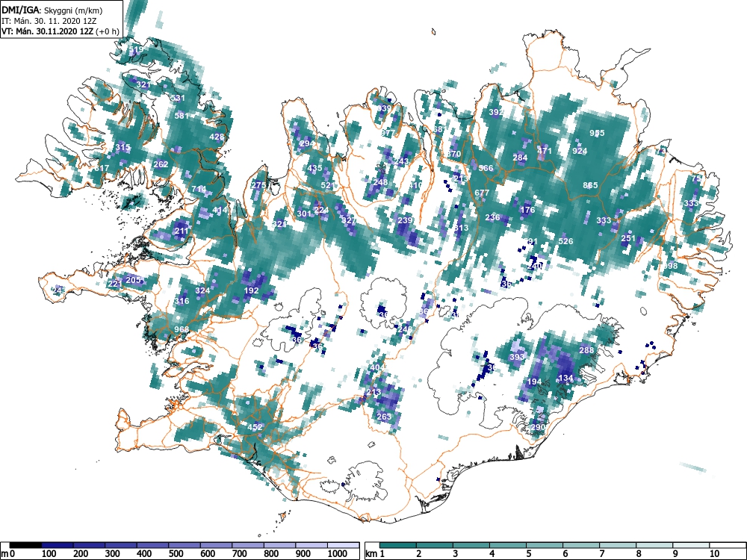
Task: Select the 'VT: Mán. 30.11.2020 12Z (+0 h)' line
Action: [x=61, y=31]
